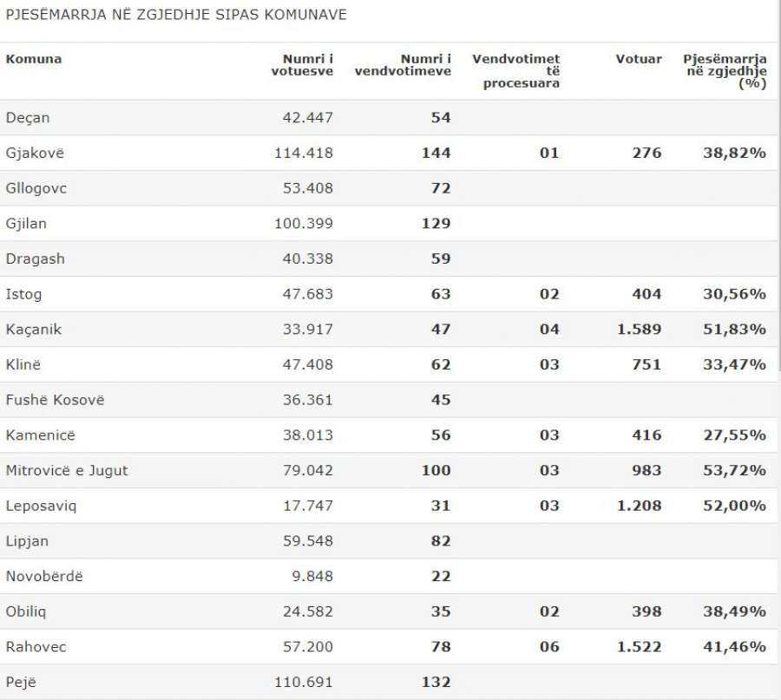Select the Deçan row name
Screen dimensions: 781x700
(28, 117)
